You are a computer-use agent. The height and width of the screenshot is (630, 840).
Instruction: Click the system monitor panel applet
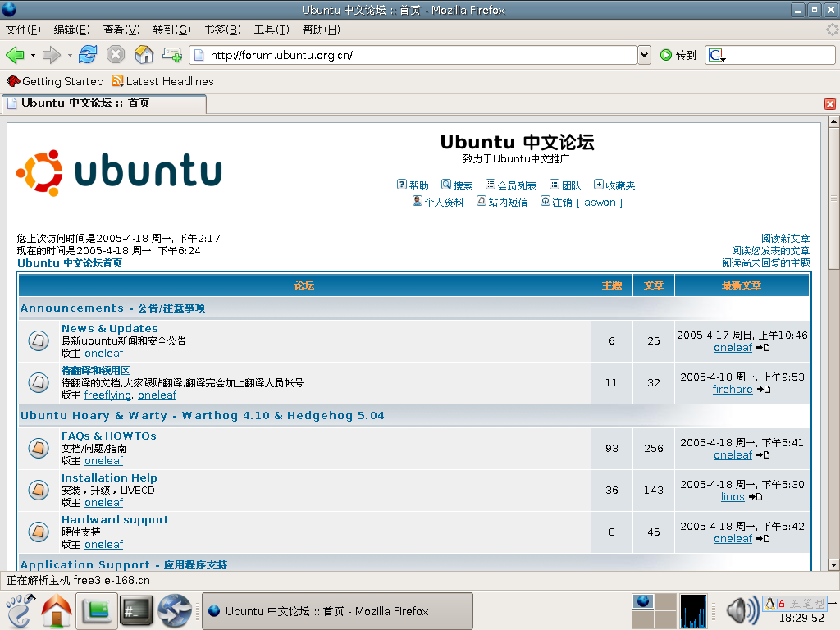693,610
